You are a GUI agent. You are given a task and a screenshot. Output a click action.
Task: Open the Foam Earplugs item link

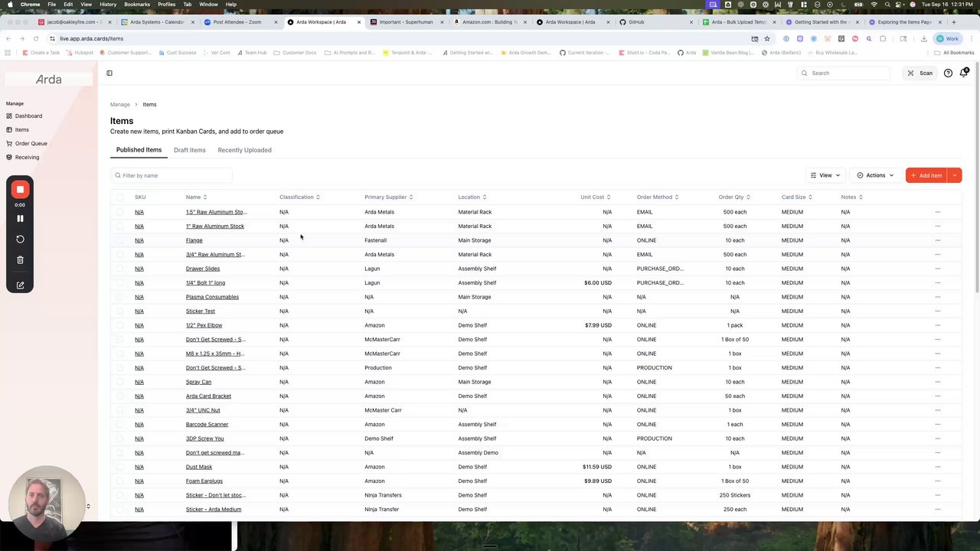(x=204, y=481)
